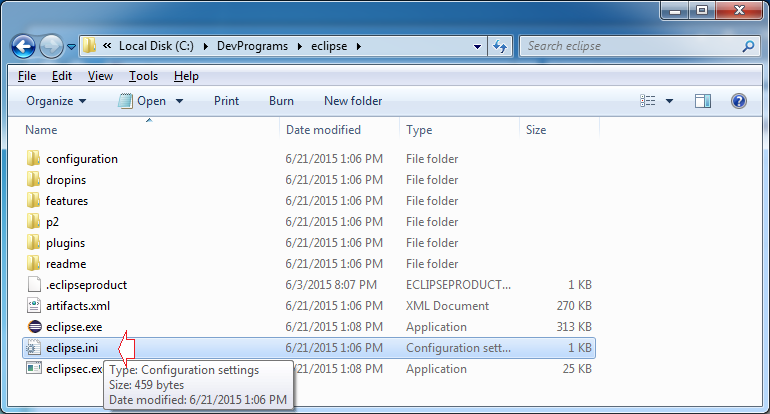The image size is (770, 414).
Task: Click the refresh button beside address bar
Action: [500, 46]
